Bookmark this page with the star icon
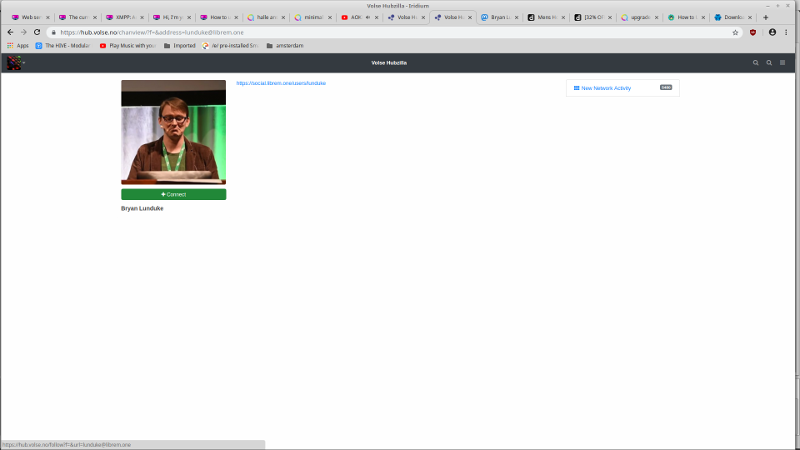The image size is (800, 450). point(735,32)
